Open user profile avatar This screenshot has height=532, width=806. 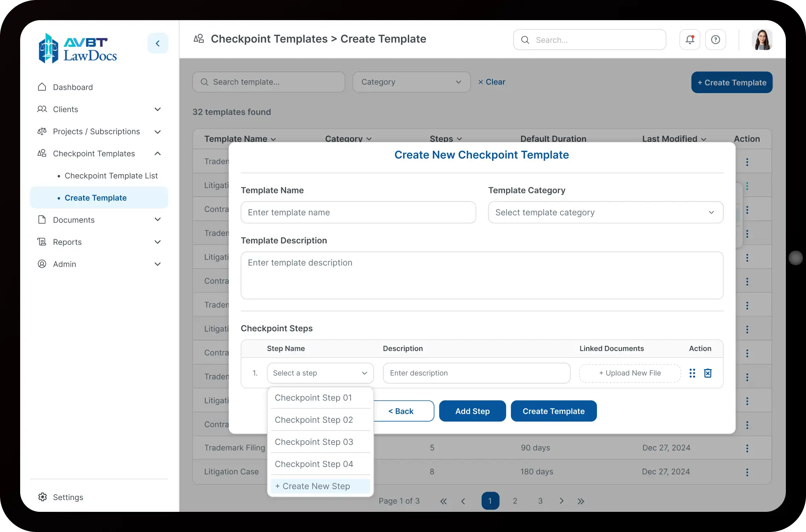[x=762, y=39]
